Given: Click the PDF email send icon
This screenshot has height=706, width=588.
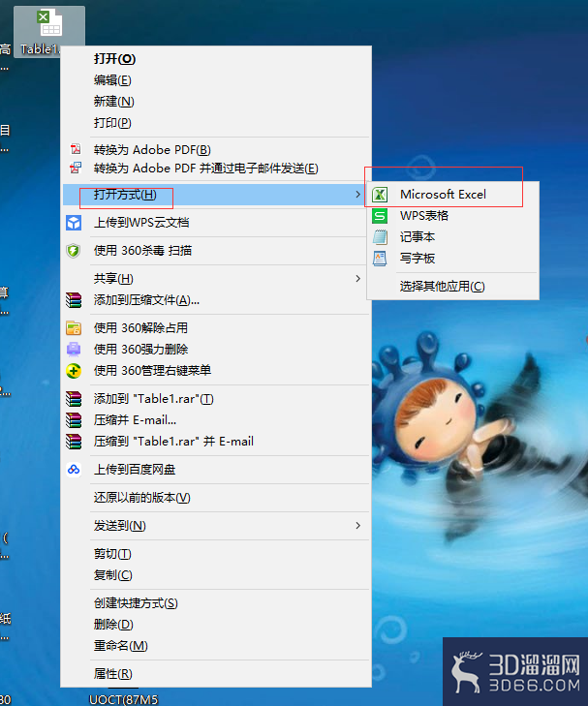Looking at the screenshot, I should tap(76, 168).
